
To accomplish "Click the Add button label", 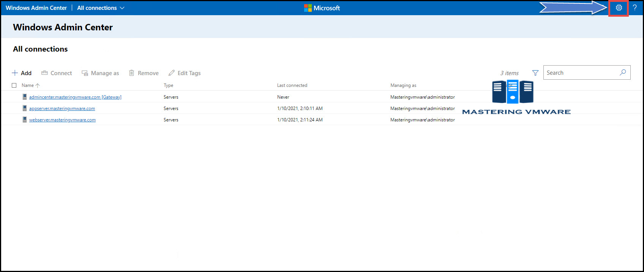I will coord(26,73).
